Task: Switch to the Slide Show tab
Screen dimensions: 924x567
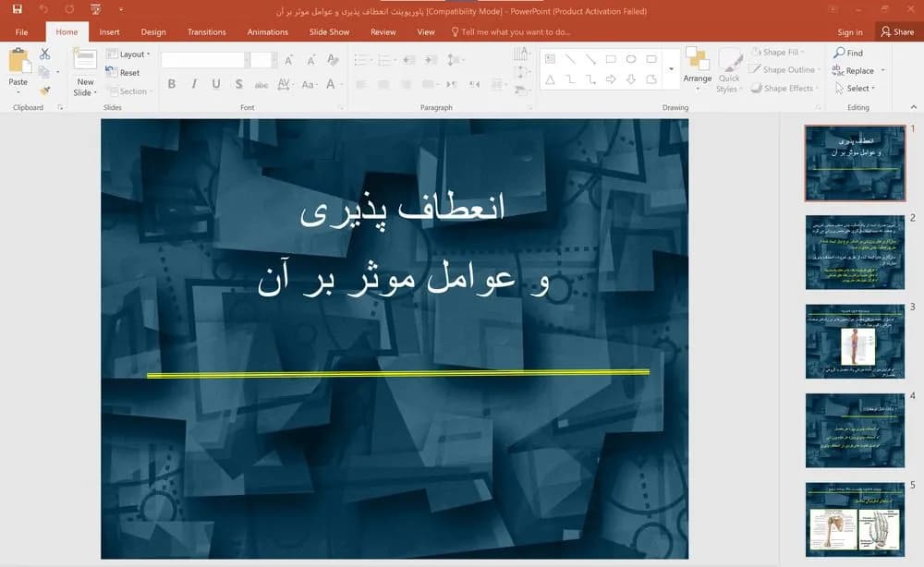Action: pyautogui.click(x=329, y=31)
